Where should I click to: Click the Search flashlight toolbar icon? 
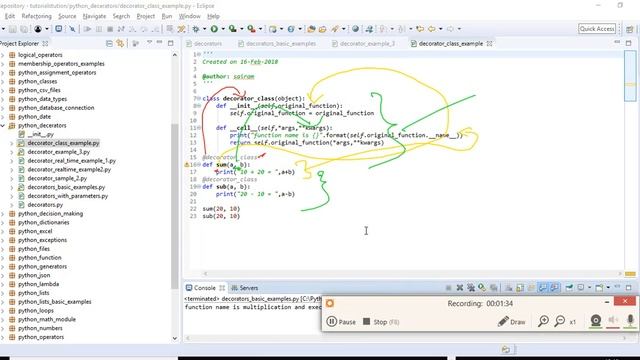click(335, 29)
